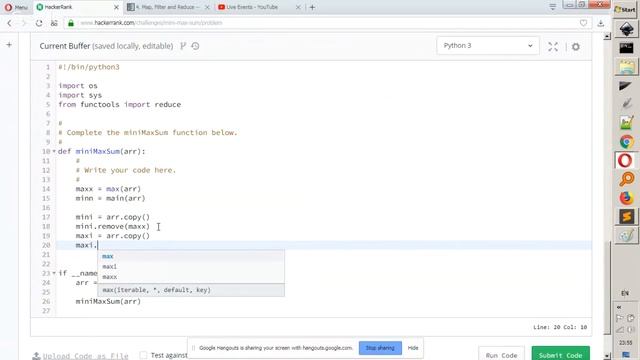Open the orange magnifier taskbar icon
Screen dimensions: 640x360
pyautogui.click(x=627, y=179)
